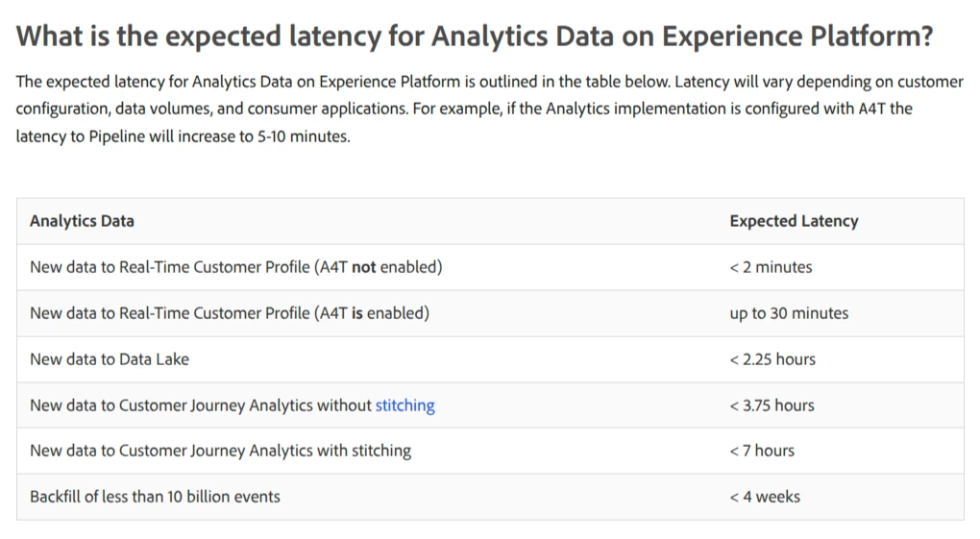Image resolution: width=980 pixels, height=539 pixels.
Task: Click the A4T is enabled row
Action: tap(490, 313)
